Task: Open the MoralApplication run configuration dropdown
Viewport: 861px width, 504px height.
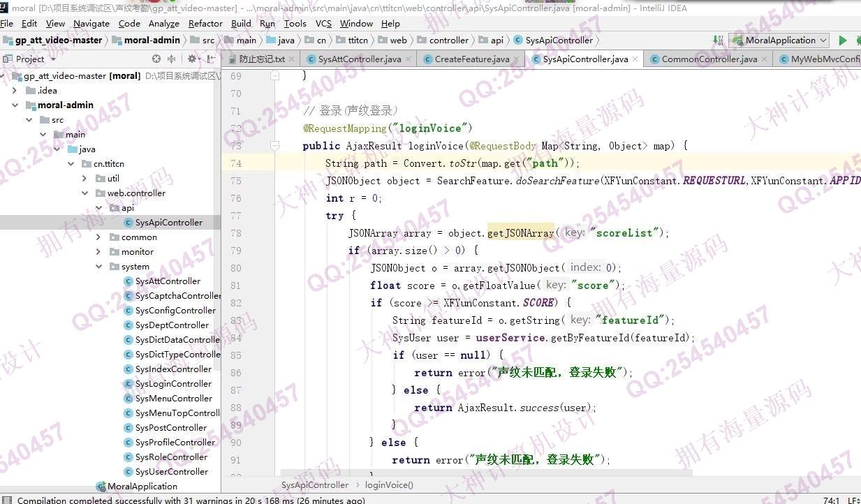Action: (778, 40)
